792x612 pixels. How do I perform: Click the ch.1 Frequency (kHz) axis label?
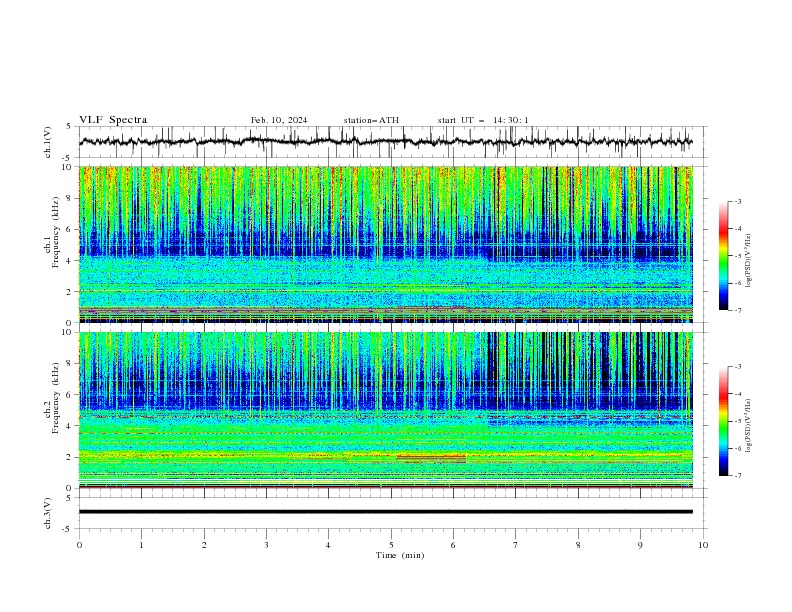click(x=52, y=232)
